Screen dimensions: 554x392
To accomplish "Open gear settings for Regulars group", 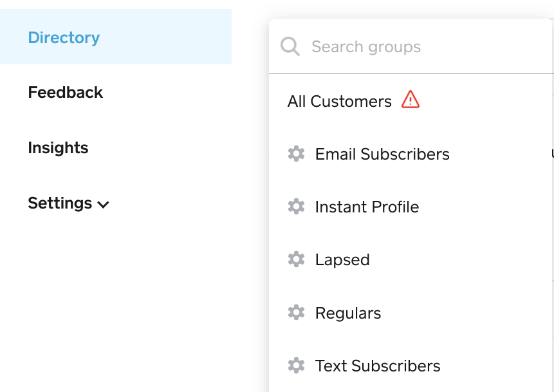I will 296,312.
